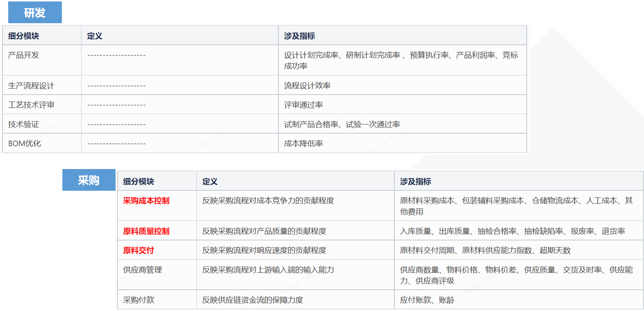The image size is (644, 311).
Task: Select the 技术验证 row name cell
Action: [24, 124]
